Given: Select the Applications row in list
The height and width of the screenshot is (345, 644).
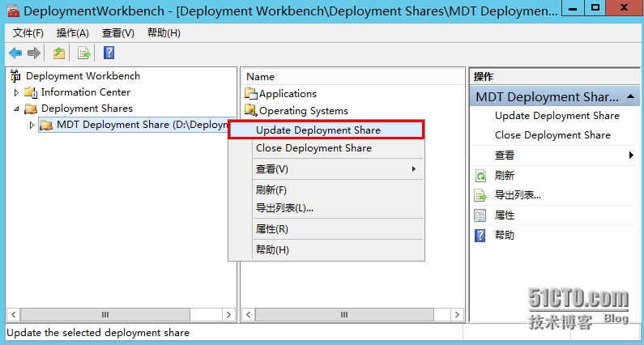Looking at the screenshot, I should pyautogui.click(x=288, y=94).
